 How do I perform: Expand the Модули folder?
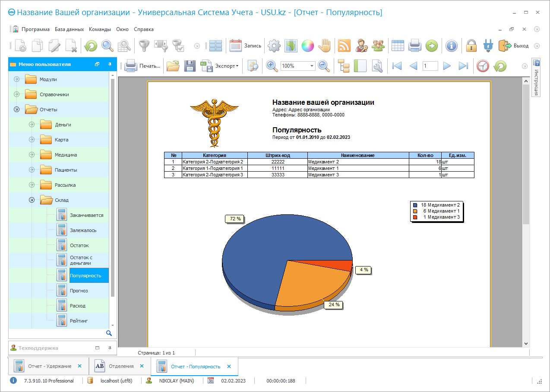pyautogui.click(x=16, y=79)
